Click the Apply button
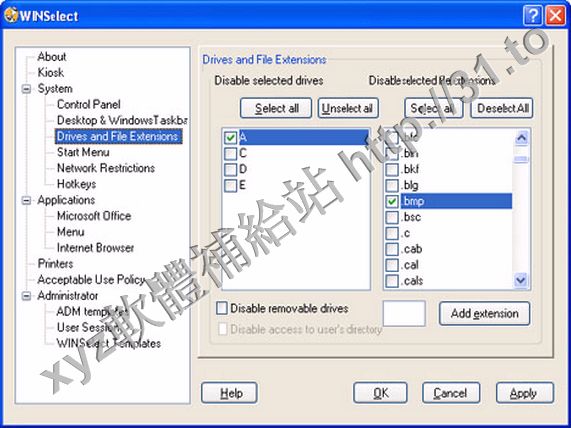This screenshot has width=571, height=428. (x=525, y=393)
